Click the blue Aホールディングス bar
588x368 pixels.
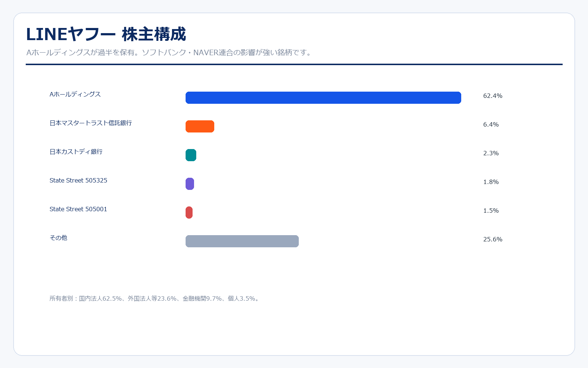(x=323, y=98)
